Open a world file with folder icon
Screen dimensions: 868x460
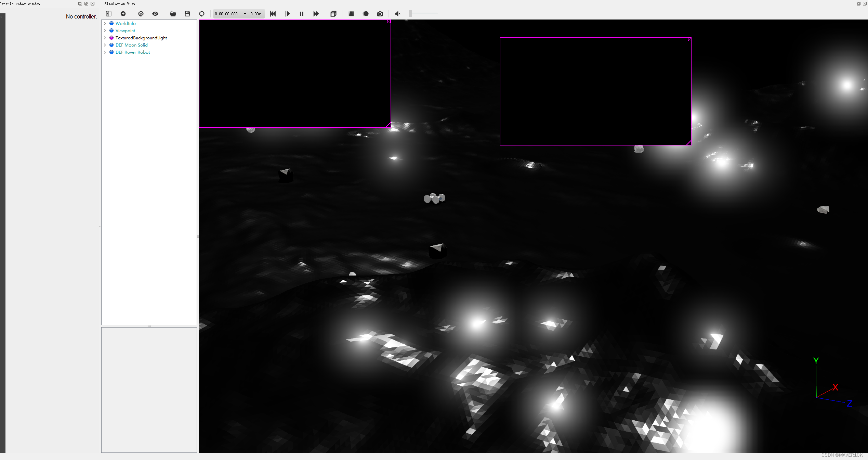[x=173, y=14]
